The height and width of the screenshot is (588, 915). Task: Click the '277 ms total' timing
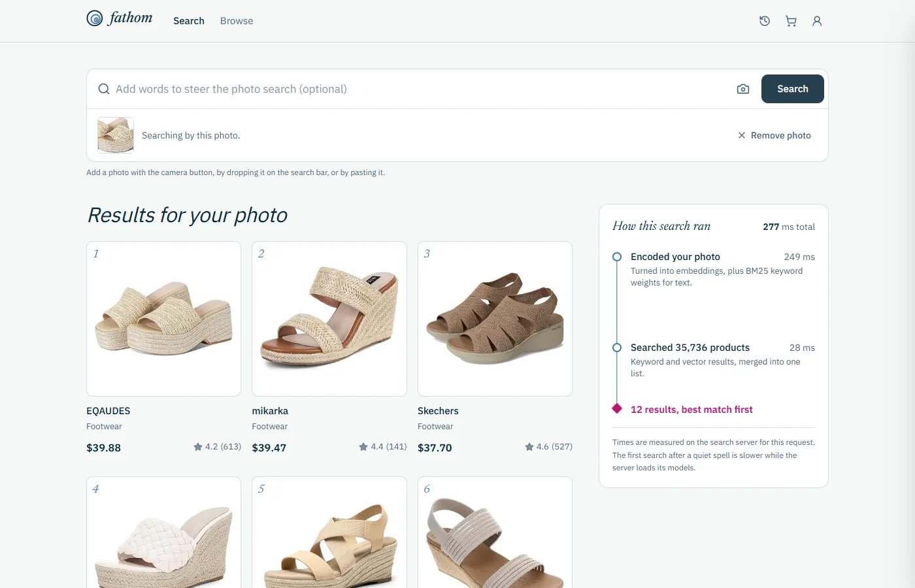(x=789, y=227)
